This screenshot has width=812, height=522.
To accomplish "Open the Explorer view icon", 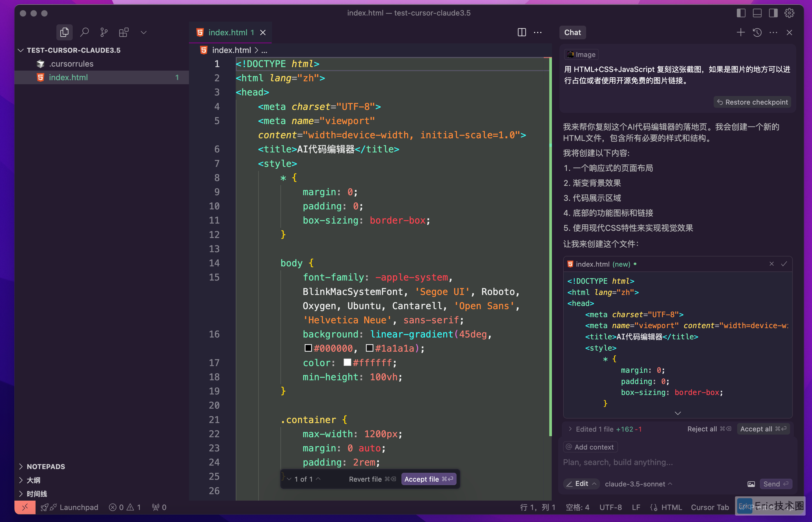I will [x=64, y=33].
